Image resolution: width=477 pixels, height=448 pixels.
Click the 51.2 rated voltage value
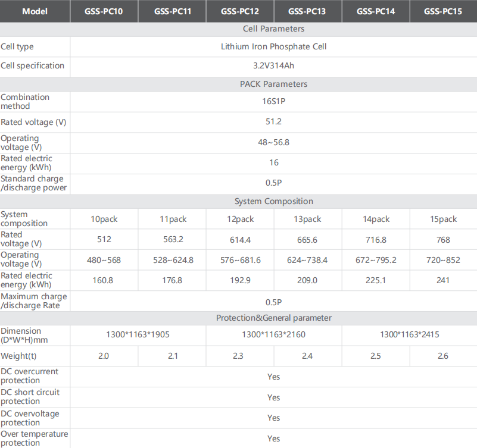click(x=273, y=121)
